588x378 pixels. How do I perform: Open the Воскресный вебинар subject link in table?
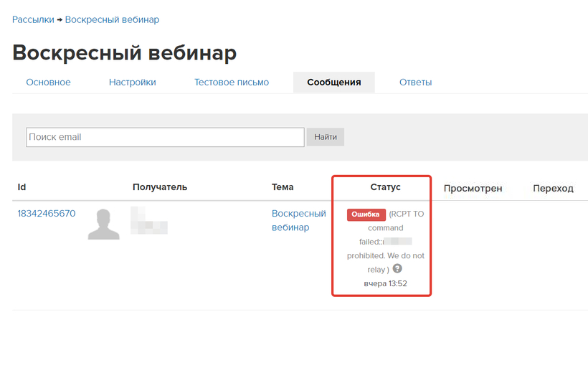pos(299,220)
